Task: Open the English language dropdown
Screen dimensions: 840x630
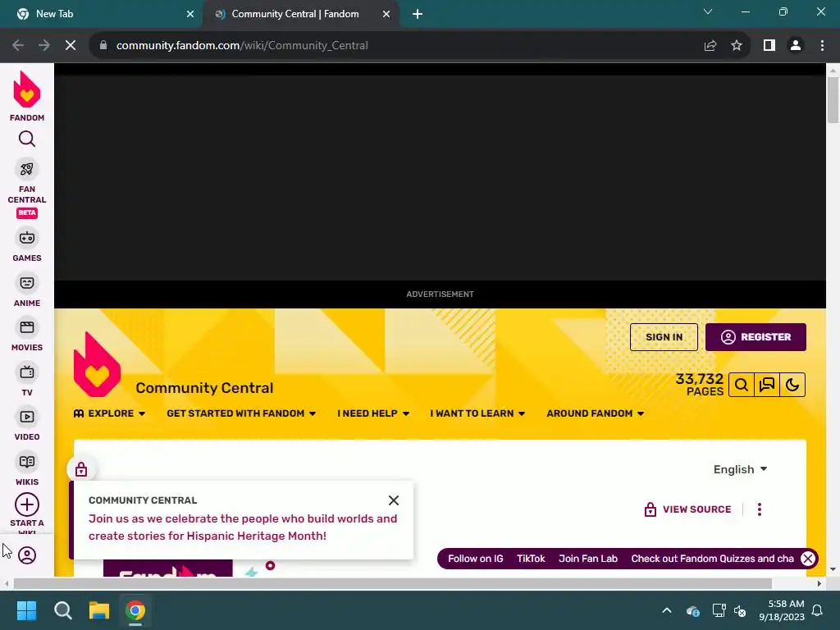Action: point(741,469)
